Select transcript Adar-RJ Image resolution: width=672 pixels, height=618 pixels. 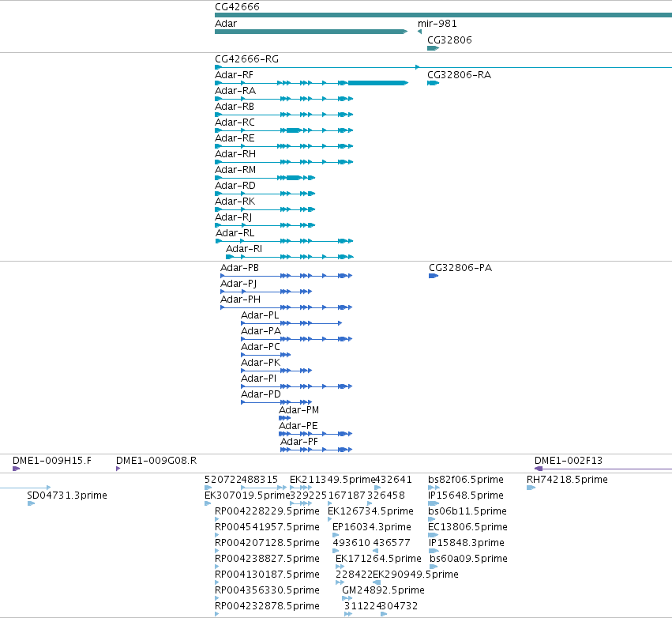(265, 225)
